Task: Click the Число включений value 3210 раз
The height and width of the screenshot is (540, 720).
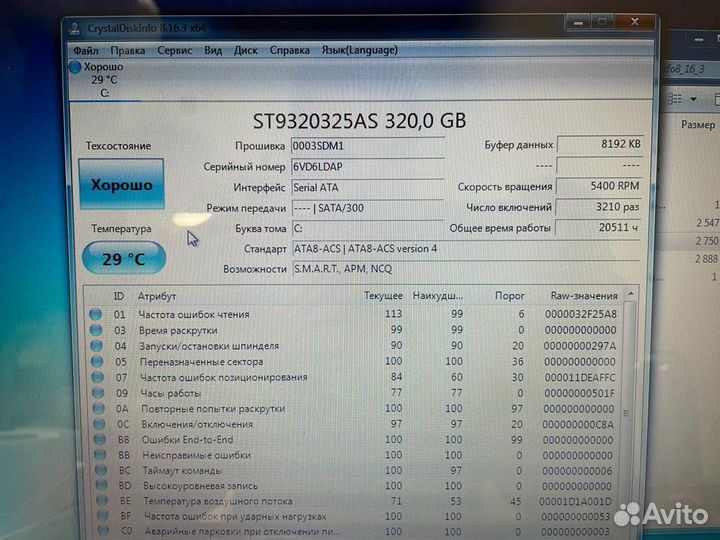Action: click(x=599, y=207)
